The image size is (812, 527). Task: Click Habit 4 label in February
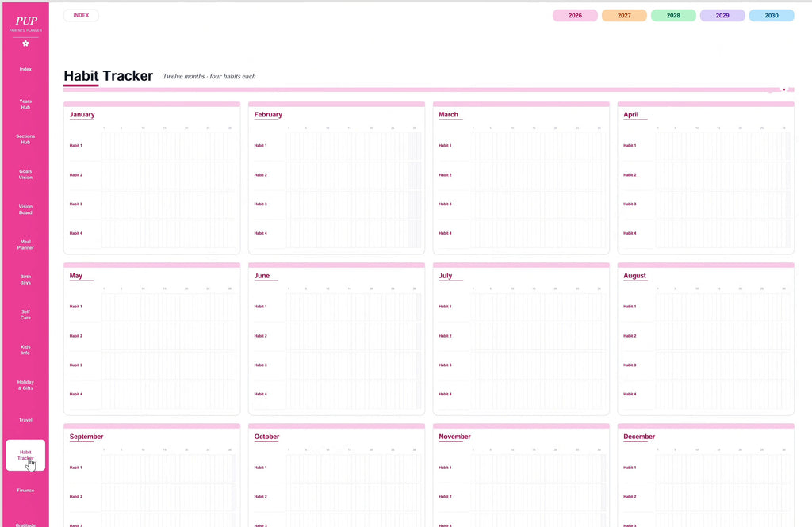260,233
